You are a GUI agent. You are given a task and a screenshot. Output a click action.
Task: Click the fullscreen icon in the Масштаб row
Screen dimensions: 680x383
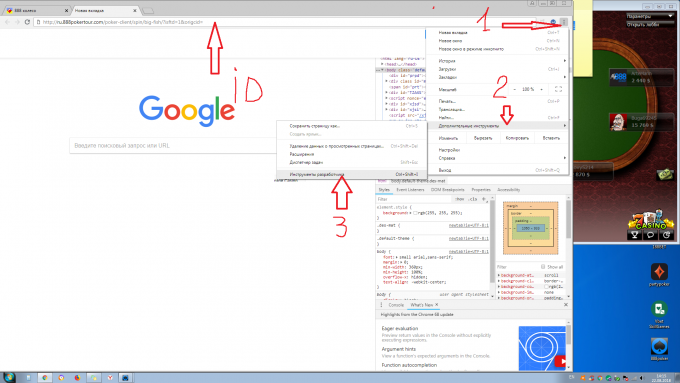coord(558,89)
